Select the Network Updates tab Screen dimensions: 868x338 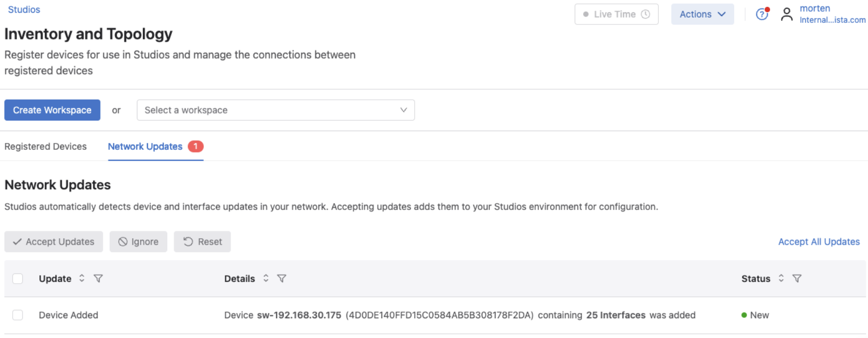(145, 147)
